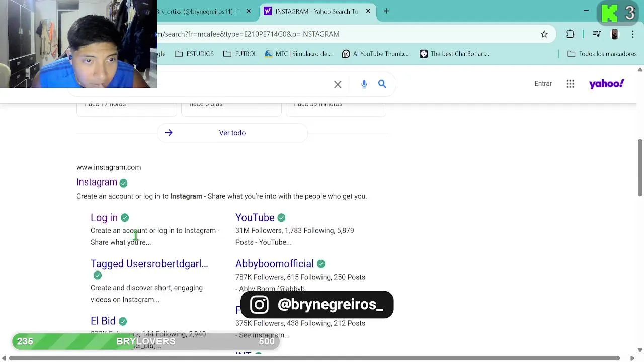Image resolution: width=644 pixels, height=362 pixels.
Task: Click the arrow next to Ver todo
Action: click(169, 133)
